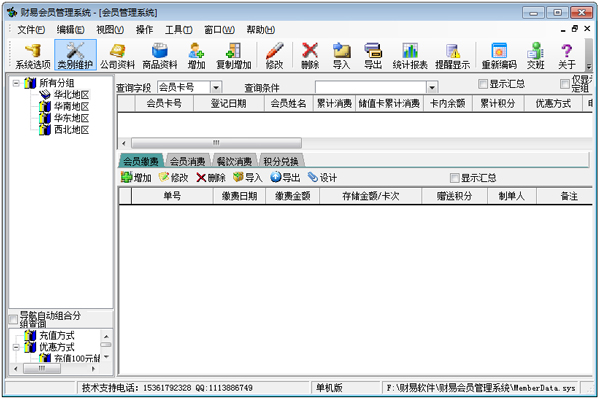The height and width of the screenshot is (399, 600).
Task: Collapse the 优惠方式 tree node
Action: pos(16,347)
